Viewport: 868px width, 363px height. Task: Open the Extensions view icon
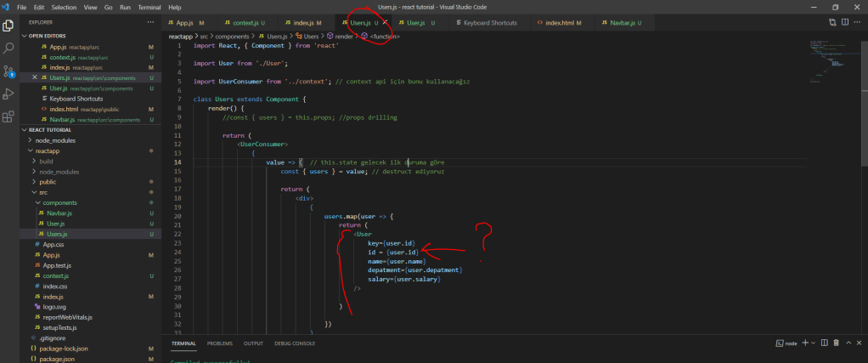[8, 116]
